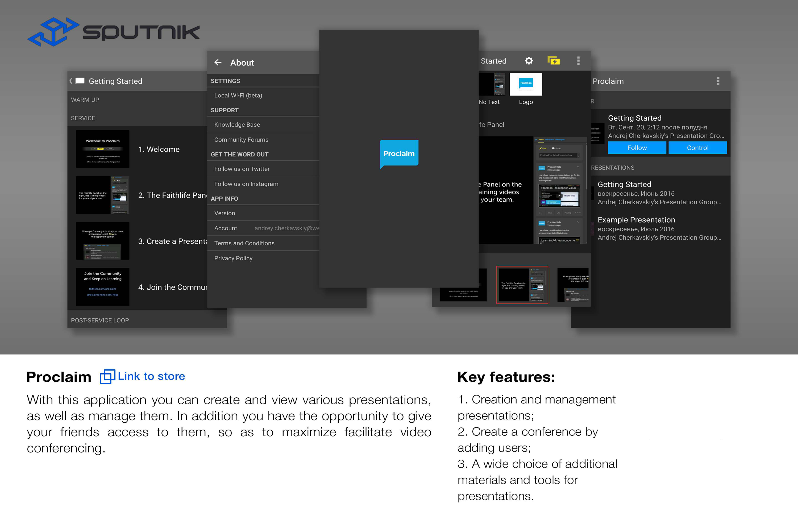798x532 pixels.
Task: Open the three-dot menu beside the lightning icon
Action: click(x=579, y=61)
